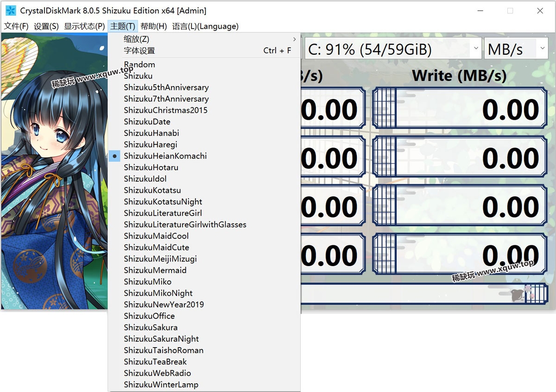Open the 设置(S) menu
556x392 pixels.
pyautogui.click(x=46, y=26)
